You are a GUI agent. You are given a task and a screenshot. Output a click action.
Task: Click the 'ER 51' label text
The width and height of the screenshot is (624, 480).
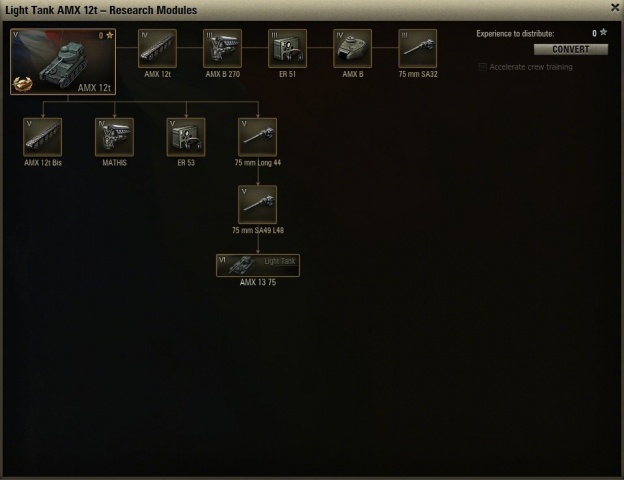coord(287,74)
